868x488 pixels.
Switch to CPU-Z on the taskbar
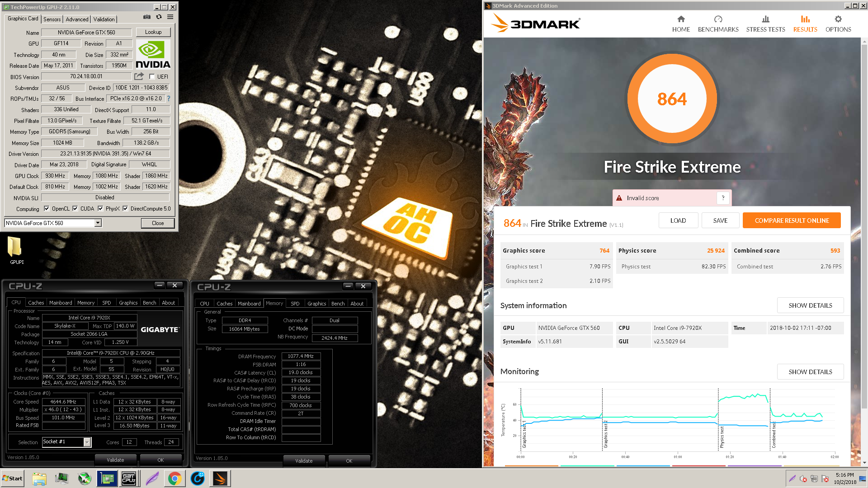point(129,479)
